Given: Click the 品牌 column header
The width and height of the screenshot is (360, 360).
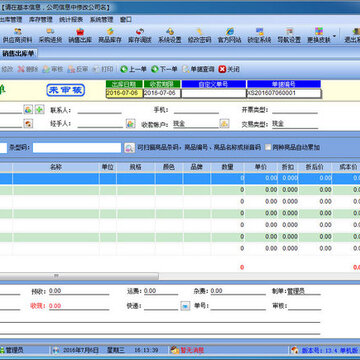Looking at the screenshot, I should 197,167.
